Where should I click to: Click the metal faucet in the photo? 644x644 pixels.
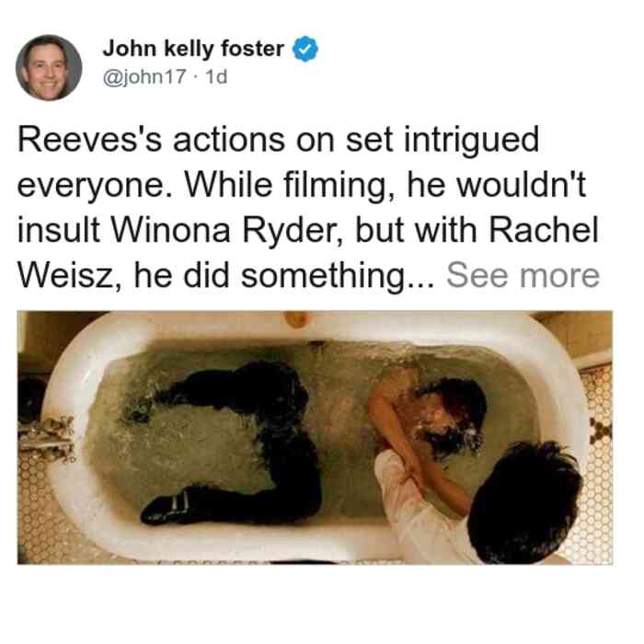coord(47,438)
